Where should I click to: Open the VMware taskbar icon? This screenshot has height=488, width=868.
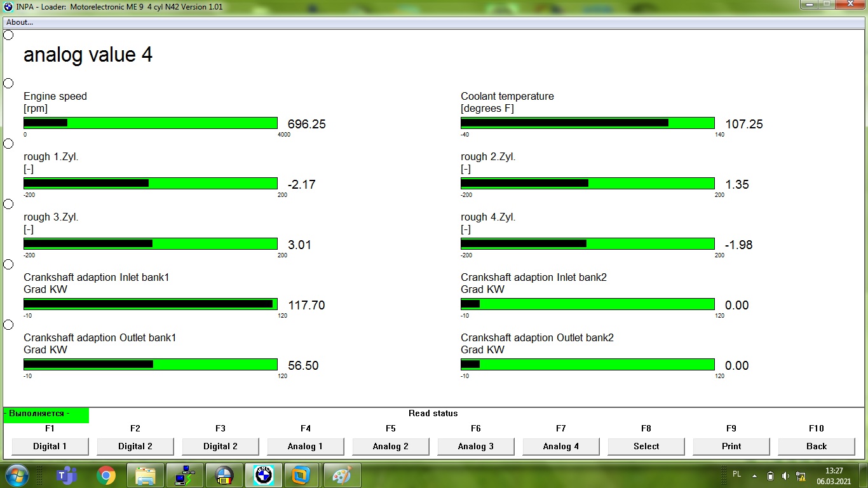[x=302, y=475]
